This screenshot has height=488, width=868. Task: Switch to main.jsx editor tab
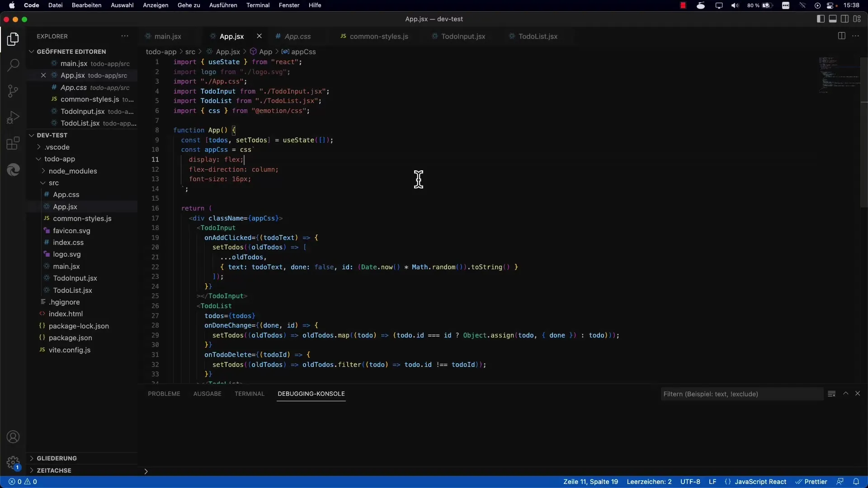tap(168, 36)
